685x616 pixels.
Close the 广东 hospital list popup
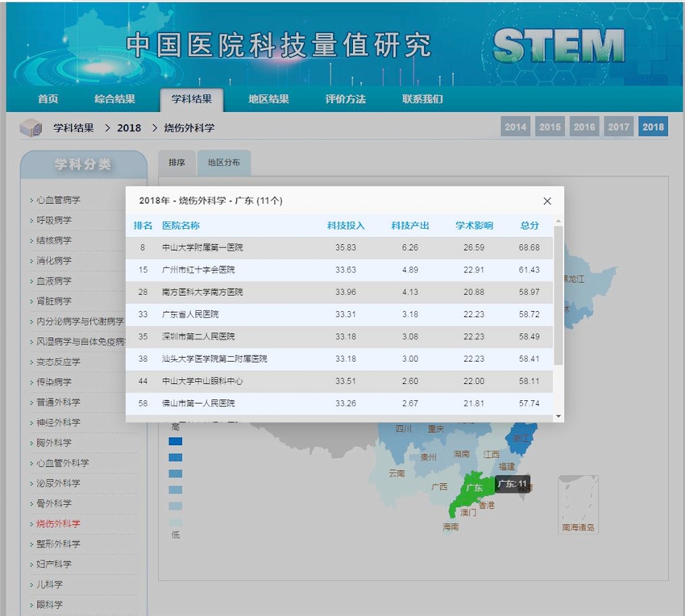[547, 201]
